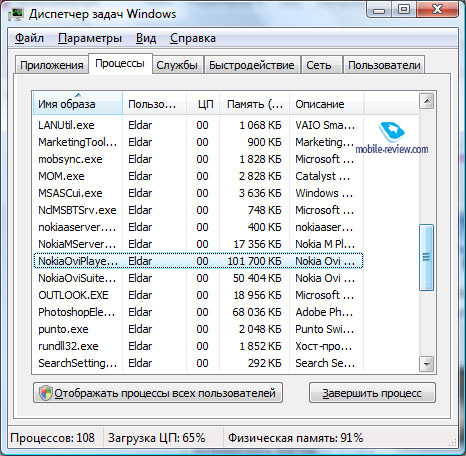Switch to the Службы tab
The width and height of the screenshot is (466, 456).
177,65
